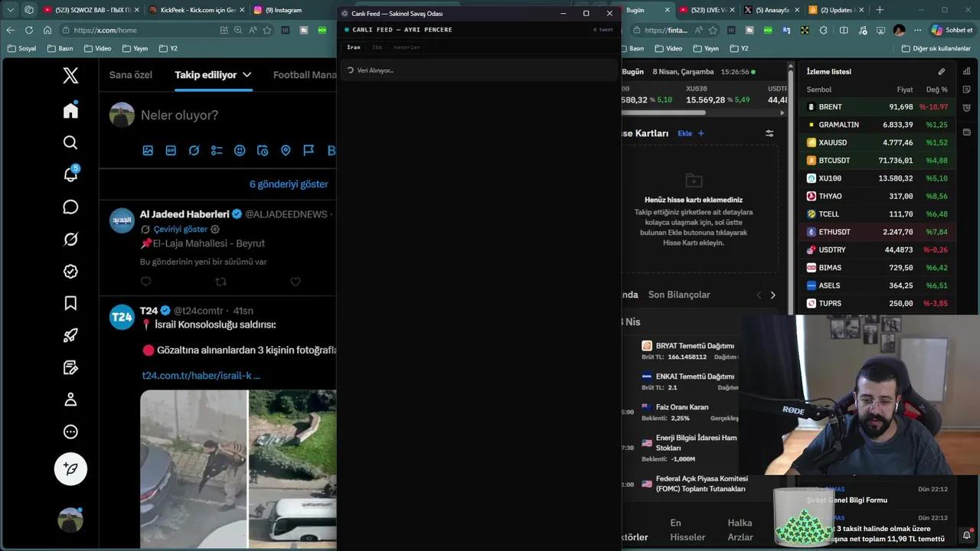Select Bookmarks in the X sidebar
This screenshot has height=551, width=980.
pyautogui.click(x=70, y=302)
